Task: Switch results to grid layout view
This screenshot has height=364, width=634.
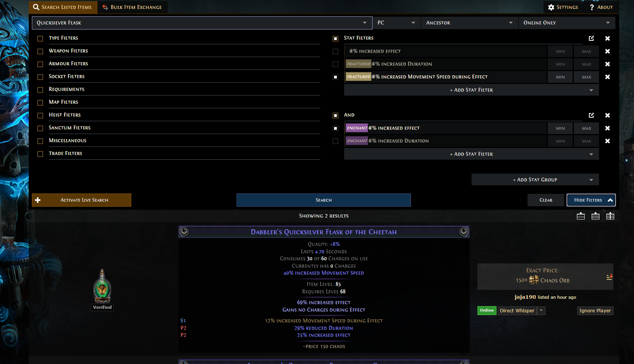Action: [610, 216]
